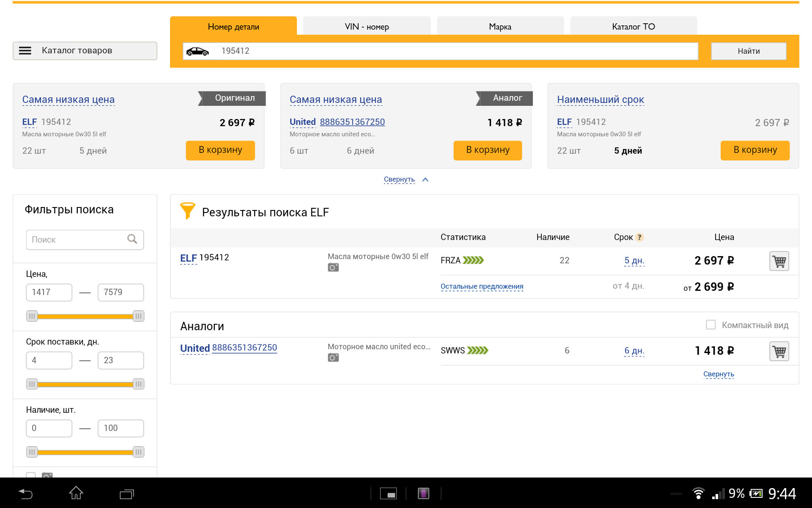Click the minimum price field 1417

(x=49, y=292)
